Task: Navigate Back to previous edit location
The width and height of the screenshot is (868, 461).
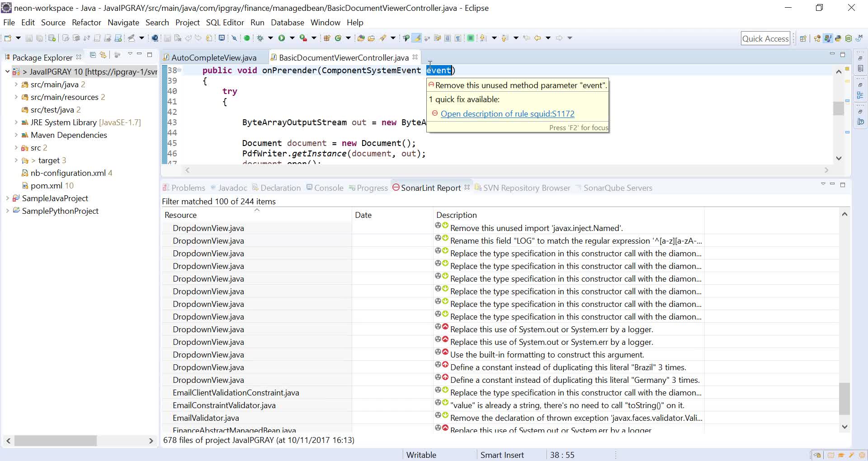Action: [538, 38]
